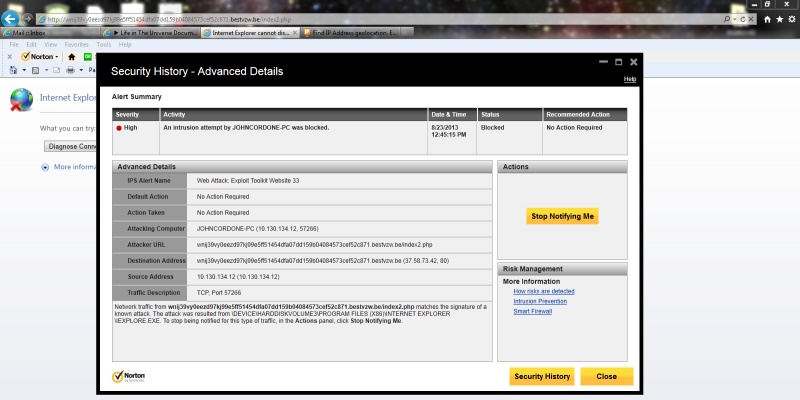This screenshot has height=400, width=800.
Task: Expand the feeds dropdown arrow
Action: pyautogui.click(x=46, y=70)
